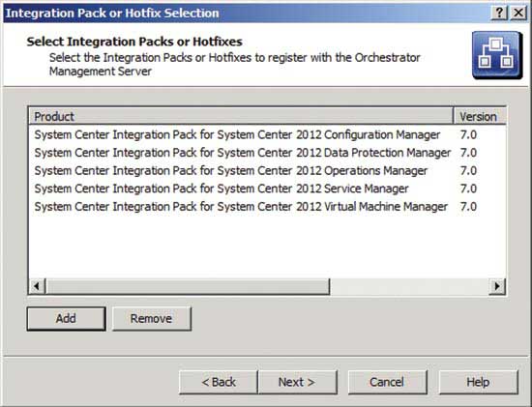This screenshot has width=532, height=407.
Task: Sort by the Product column header
Action: click(x=241, y=116)
